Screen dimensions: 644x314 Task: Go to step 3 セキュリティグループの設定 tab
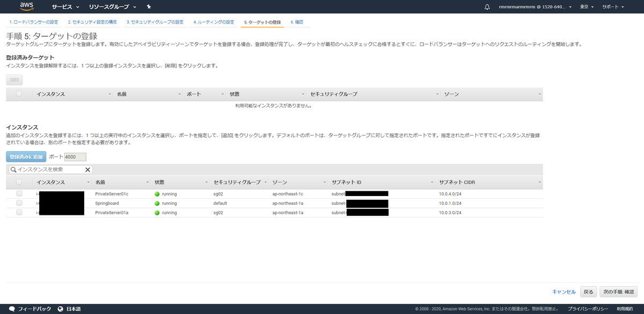point(155,22)
